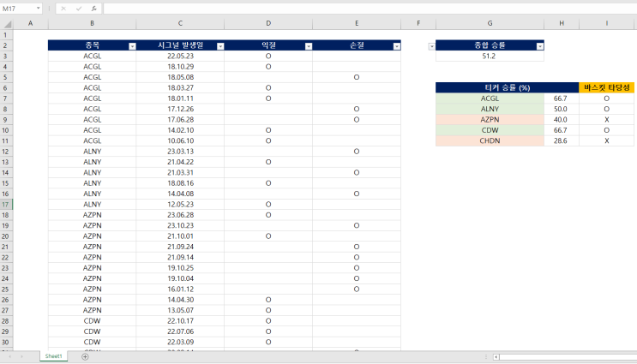Open filter dropdown for 종목 column

[x=132, y=46]
